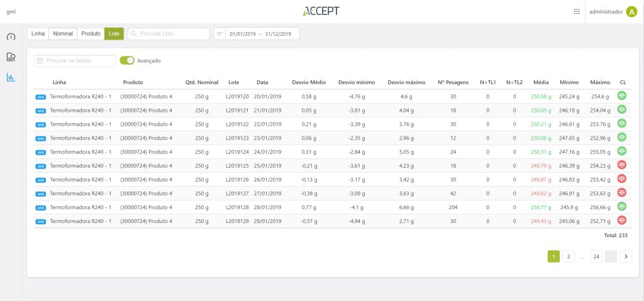Open the bar chart reports icon
Image resolution: width=644 pixels, height=301 pixels.
(11, 78)
